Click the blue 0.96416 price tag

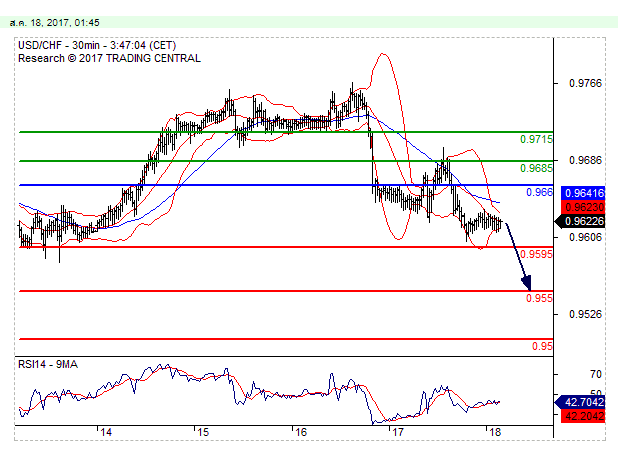(583, 193)
